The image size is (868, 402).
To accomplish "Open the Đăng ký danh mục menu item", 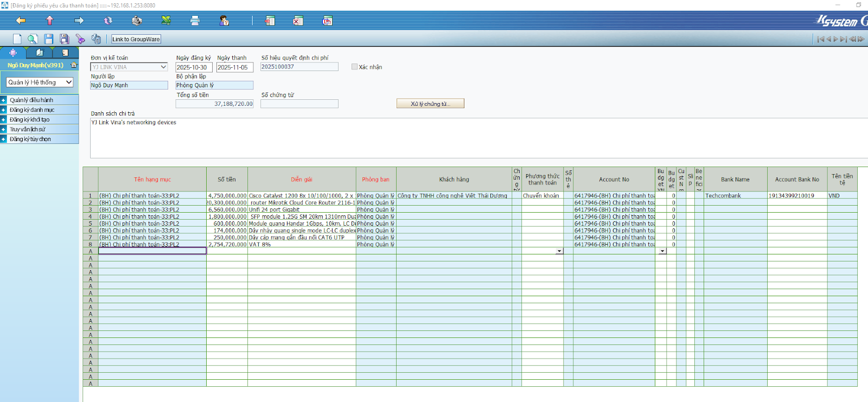I will (x=32, y=110).
